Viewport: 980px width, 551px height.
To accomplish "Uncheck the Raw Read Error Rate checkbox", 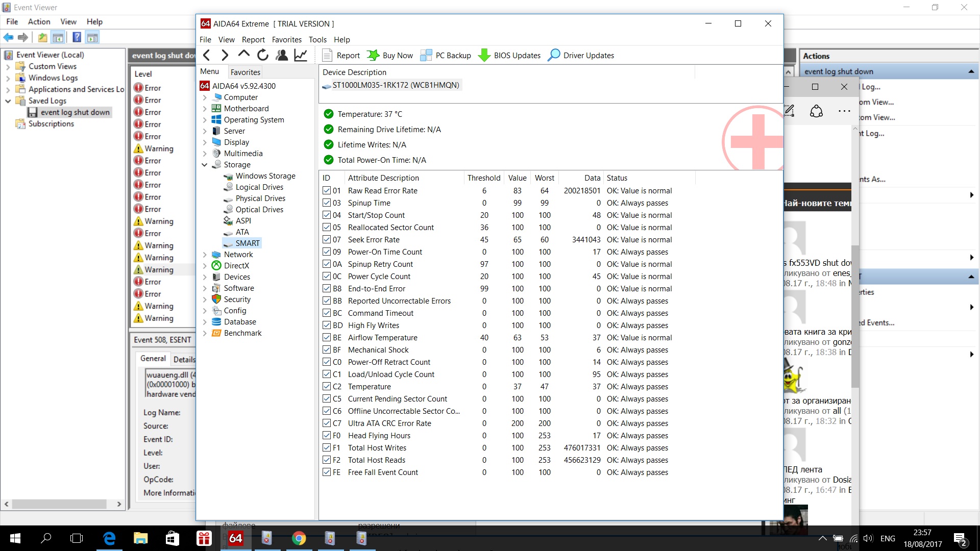I will click(327, 190).
